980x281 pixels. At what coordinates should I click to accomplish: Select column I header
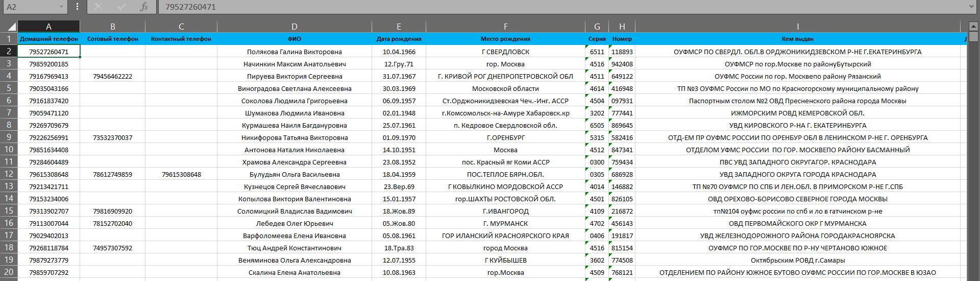coord(798,27)
